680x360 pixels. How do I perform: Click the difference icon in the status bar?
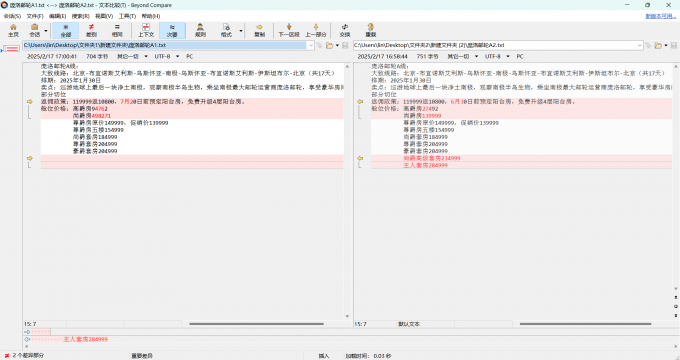tap(6, 356)
